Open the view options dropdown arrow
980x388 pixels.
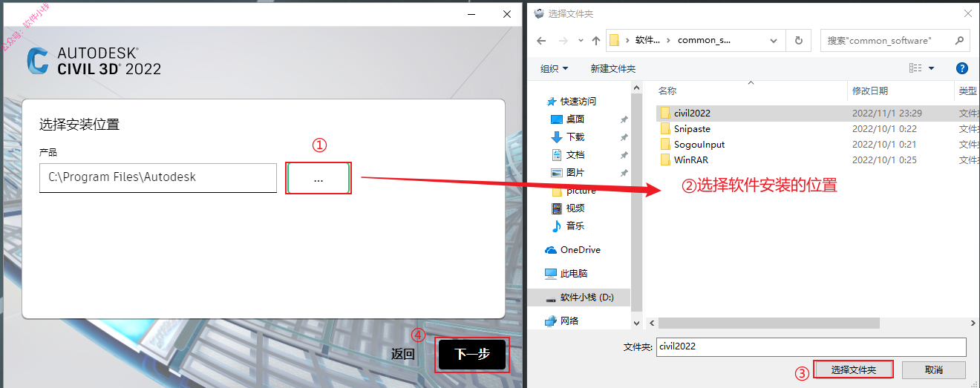click(x=931, y=68)
